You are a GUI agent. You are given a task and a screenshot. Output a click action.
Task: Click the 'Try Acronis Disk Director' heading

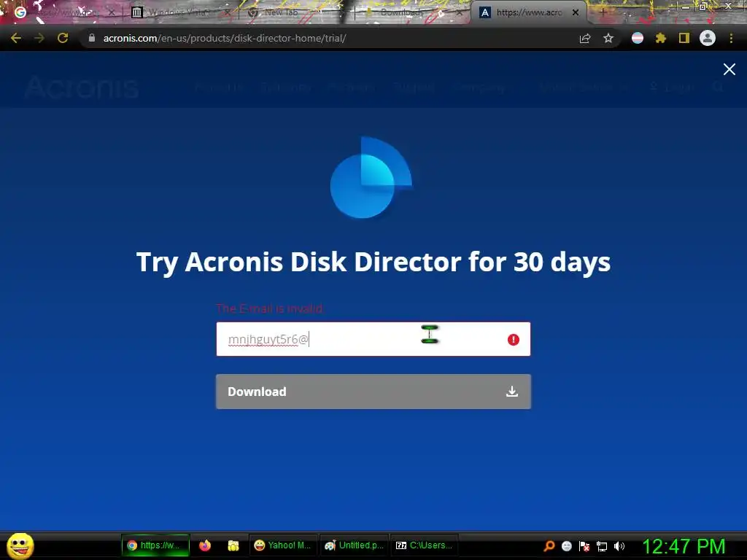pos(373,262)
